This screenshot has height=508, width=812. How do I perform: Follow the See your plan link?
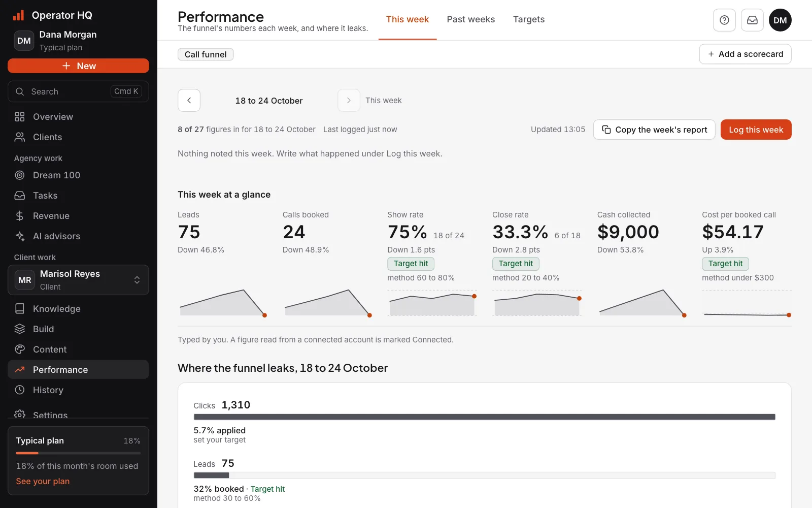coord(43,481)
